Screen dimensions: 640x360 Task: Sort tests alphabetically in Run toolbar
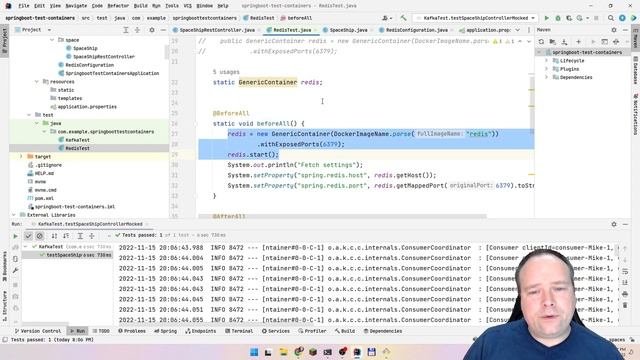(54, 236)
